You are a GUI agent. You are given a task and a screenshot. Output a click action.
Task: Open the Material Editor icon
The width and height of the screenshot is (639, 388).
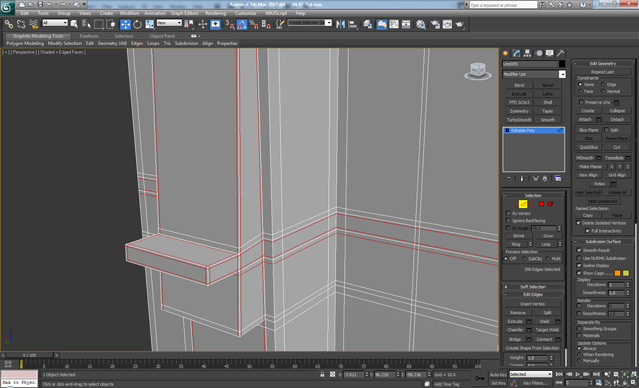421,24
